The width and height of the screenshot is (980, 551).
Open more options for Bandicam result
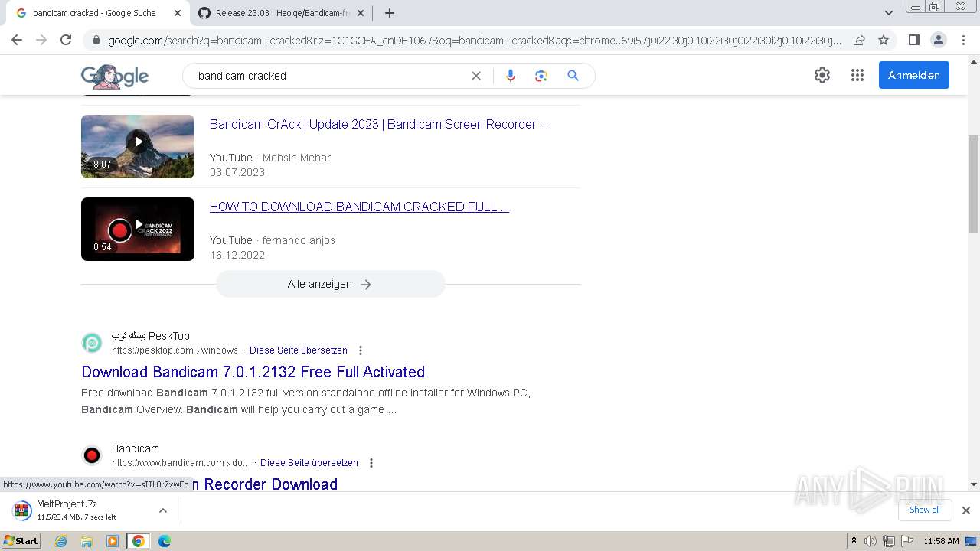[x=371, y=463]
